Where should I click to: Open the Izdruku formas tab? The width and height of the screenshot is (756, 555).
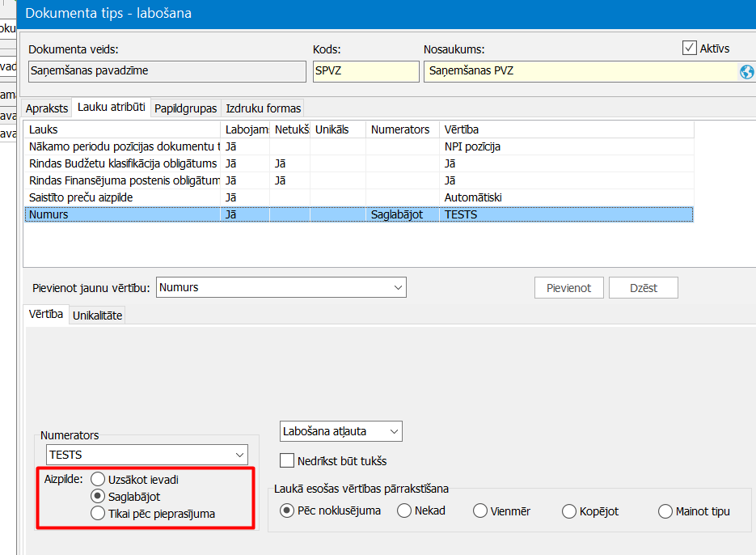point(263,108)
